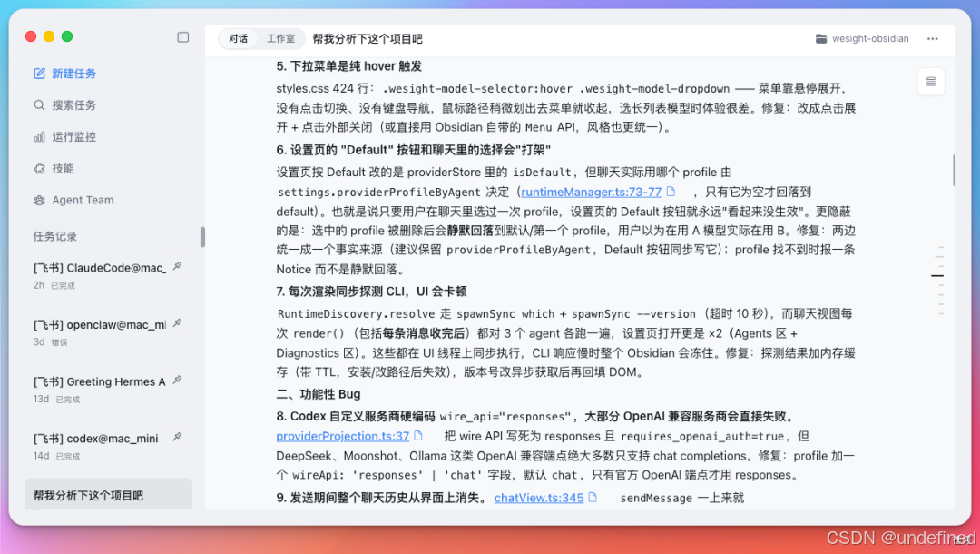
Task: Click the 新建任务 compose icon
Action: tap(39, 74)
